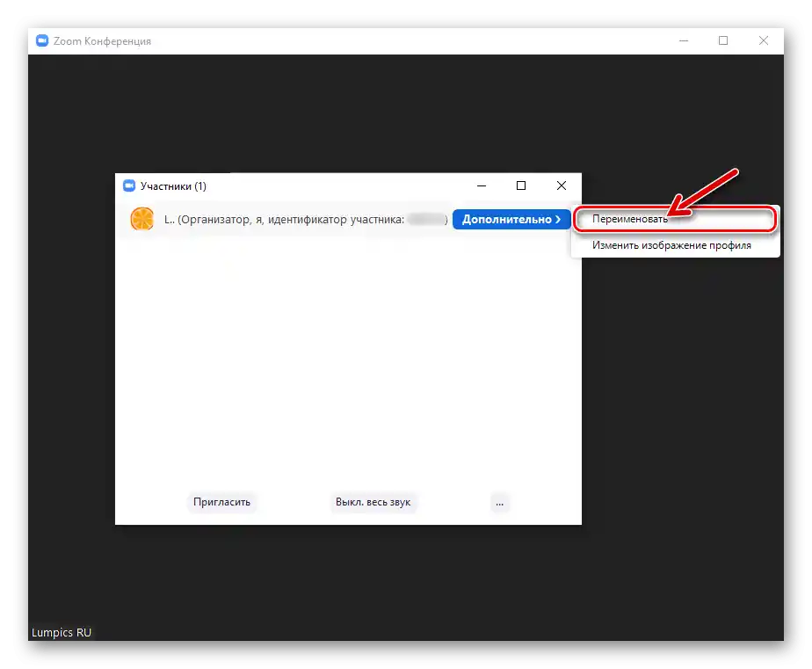Click Выкл. весь звук button
This screenshot has width=812, height=669.
tap(373, 502)
